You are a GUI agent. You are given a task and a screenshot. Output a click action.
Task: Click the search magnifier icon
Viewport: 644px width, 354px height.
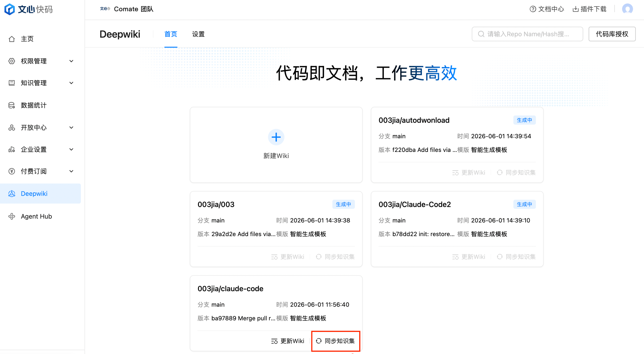click(481, 34)
